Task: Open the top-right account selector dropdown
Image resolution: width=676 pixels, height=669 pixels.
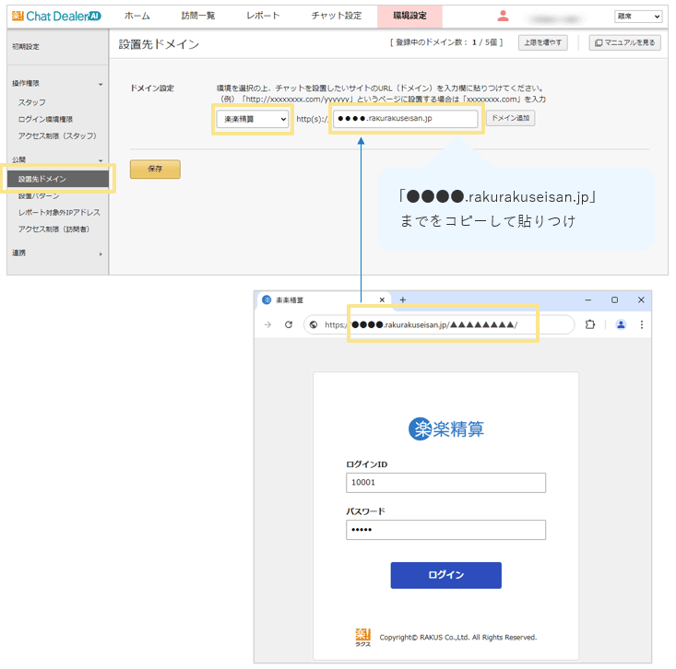Action: tap(638, 16)
